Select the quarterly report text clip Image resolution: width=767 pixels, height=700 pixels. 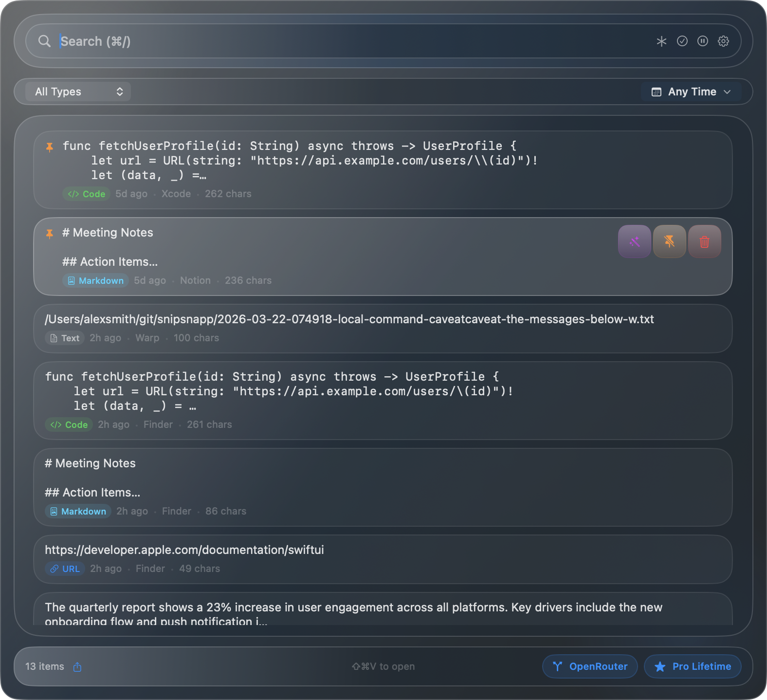[x=383, y=609]
